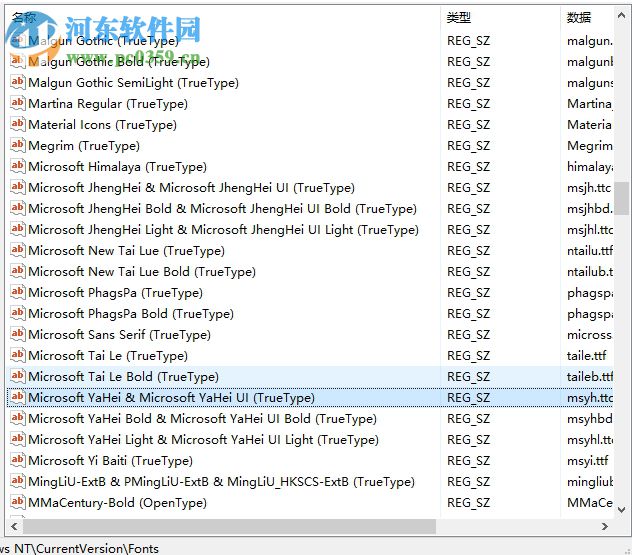This screenshot has width=632, height=555.
Task: Click the ab icon of Microsoft JhengHei & Microsoft JhengHei UI
Action: click(x=17, y=187)
